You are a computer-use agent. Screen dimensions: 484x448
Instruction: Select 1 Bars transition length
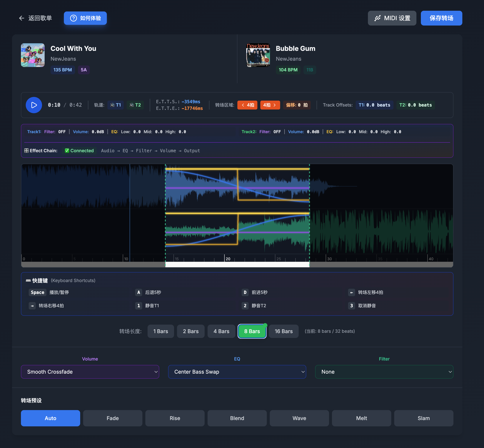point(161,331)
